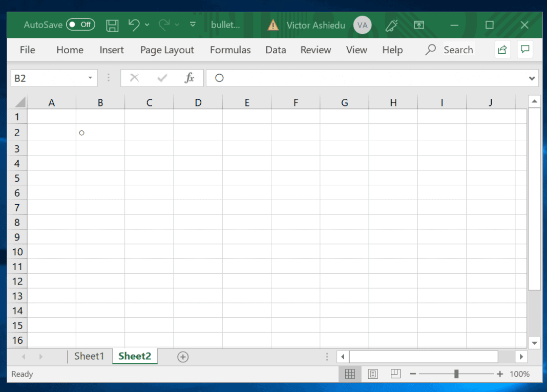
Task: Switch to Page Break Preview icon
Action: [395, 374]
